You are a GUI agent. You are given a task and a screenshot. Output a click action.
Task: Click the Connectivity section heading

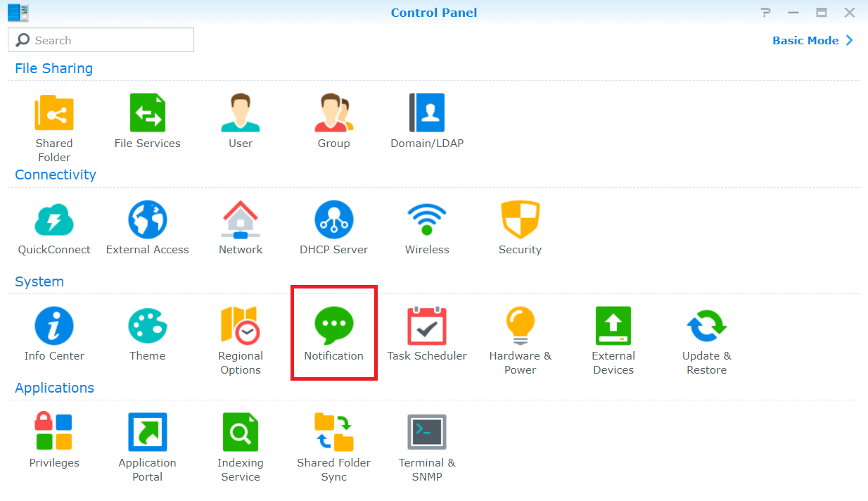point(56,175)
